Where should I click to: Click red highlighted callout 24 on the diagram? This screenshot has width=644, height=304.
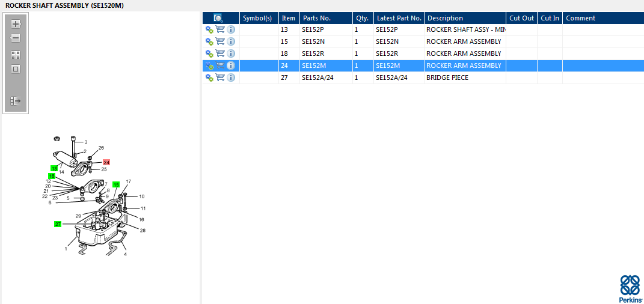(x=106, y=162)
